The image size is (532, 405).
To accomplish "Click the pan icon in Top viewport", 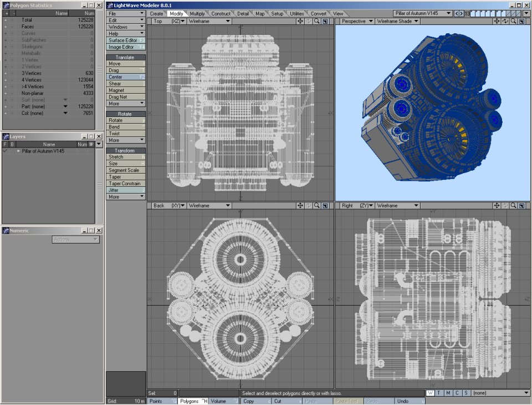I will (x=300, y=21).
